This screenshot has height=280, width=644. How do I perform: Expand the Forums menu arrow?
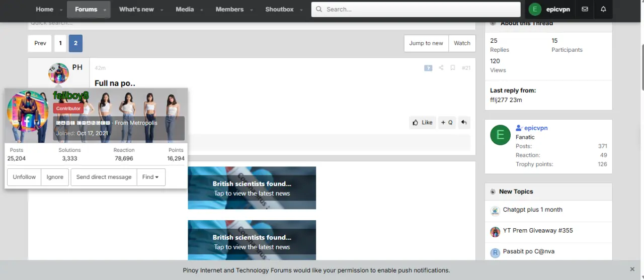pos(105,10)
